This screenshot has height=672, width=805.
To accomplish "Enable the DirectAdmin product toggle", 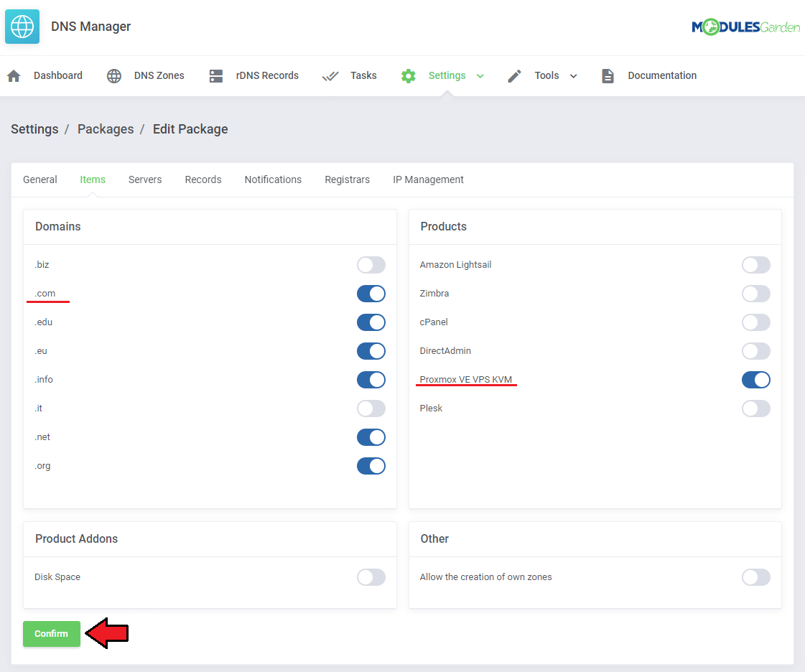I will 756,351.
